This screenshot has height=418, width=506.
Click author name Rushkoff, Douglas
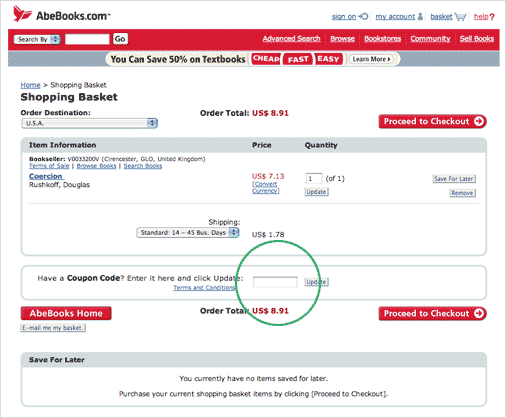tap(59, 185)
